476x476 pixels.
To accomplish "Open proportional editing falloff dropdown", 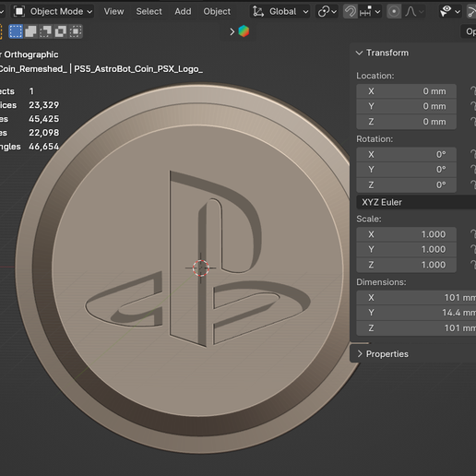I will [414, 12].
